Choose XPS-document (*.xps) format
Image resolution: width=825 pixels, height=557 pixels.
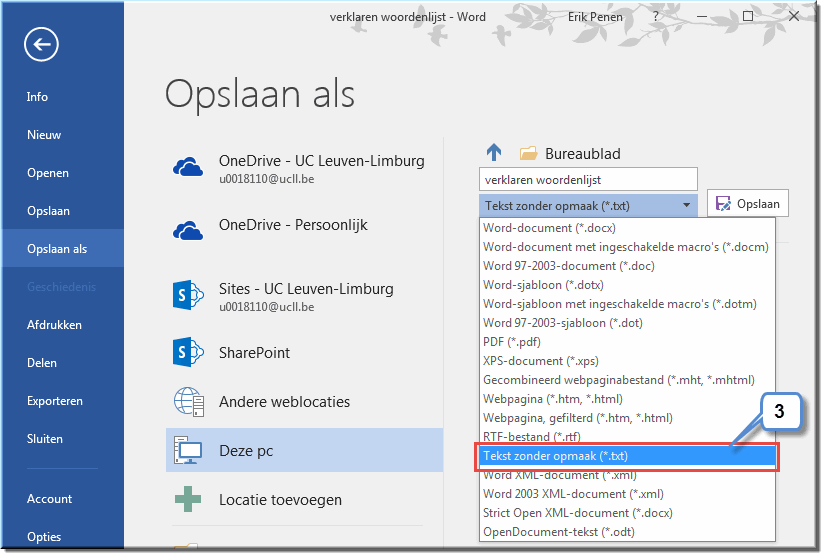pos(627,361)
